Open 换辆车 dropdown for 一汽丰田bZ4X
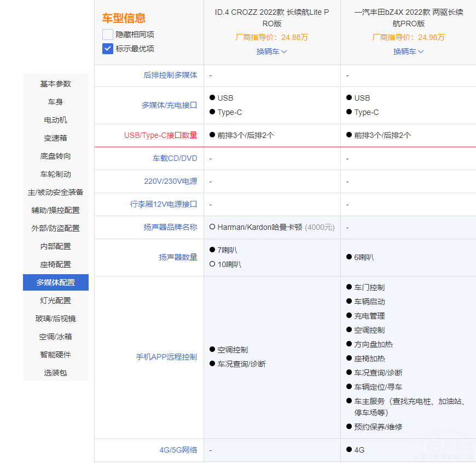The width and height of the screenshot is (476, 463). [x=408, y=51]
